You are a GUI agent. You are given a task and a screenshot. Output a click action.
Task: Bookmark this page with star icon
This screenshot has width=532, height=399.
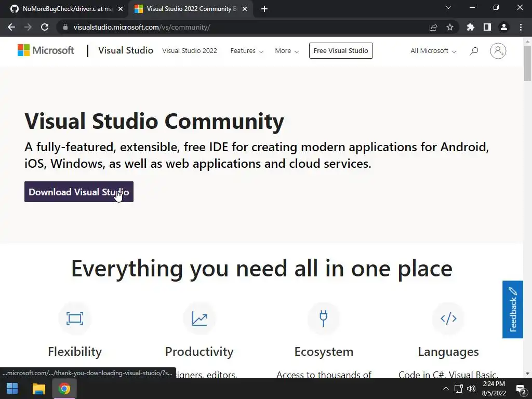pos(450,27)
